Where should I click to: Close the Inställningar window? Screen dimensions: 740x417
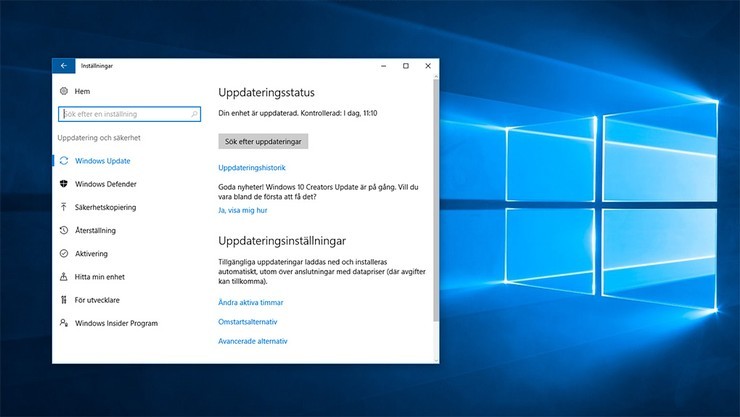pyautogui.click(x=428, y=66)
